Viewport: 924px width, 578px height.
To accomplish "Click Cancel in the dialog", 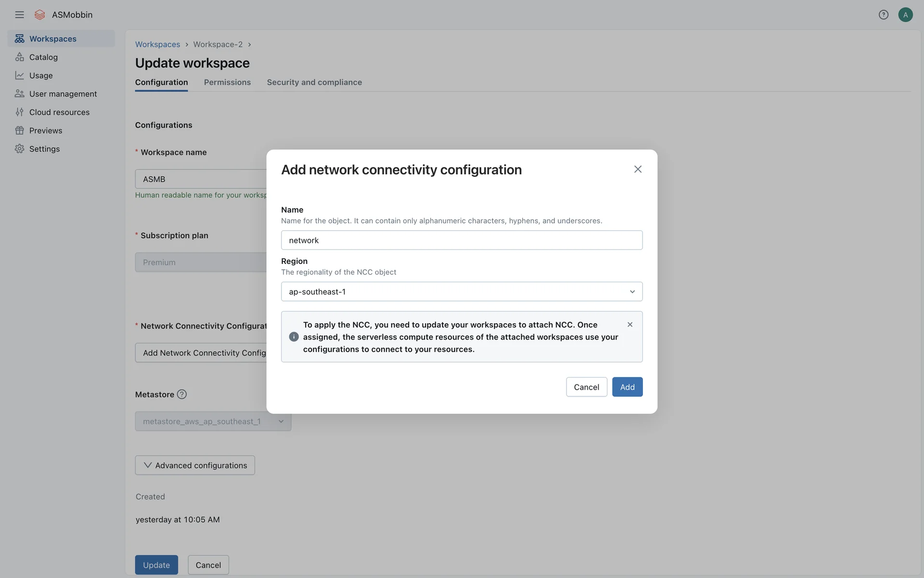I will click(586, 387).
